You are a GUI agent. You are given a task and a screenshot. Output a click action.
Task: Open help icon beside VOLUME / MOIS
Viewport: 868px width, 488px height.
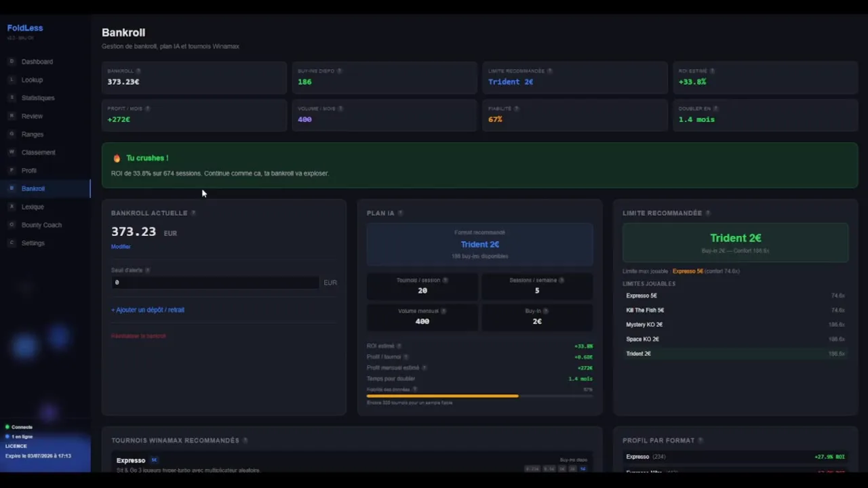340,108
